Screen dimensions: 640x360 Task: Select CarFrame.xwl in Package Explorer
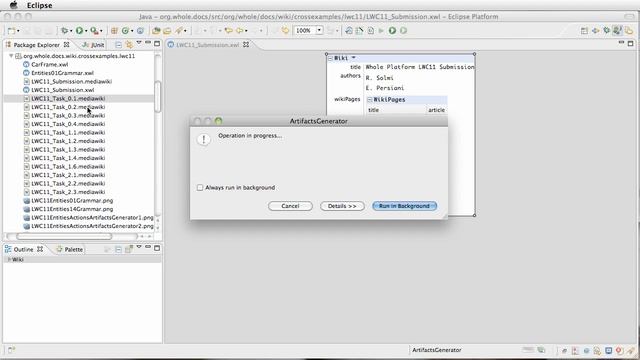(x=49, y=64)
